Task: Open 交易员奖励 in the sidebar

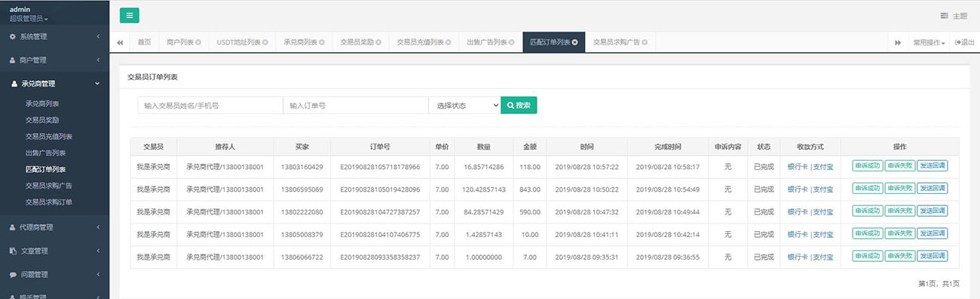Action: coord(42,120)
